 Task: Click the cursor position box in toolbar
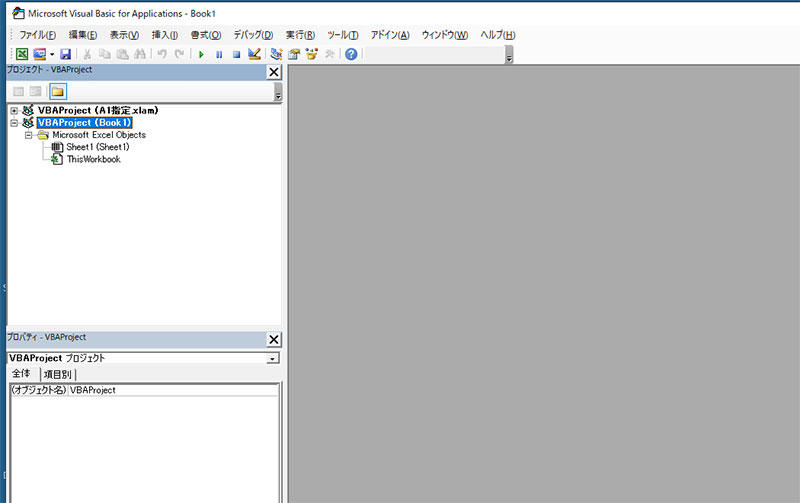[435, 55]
